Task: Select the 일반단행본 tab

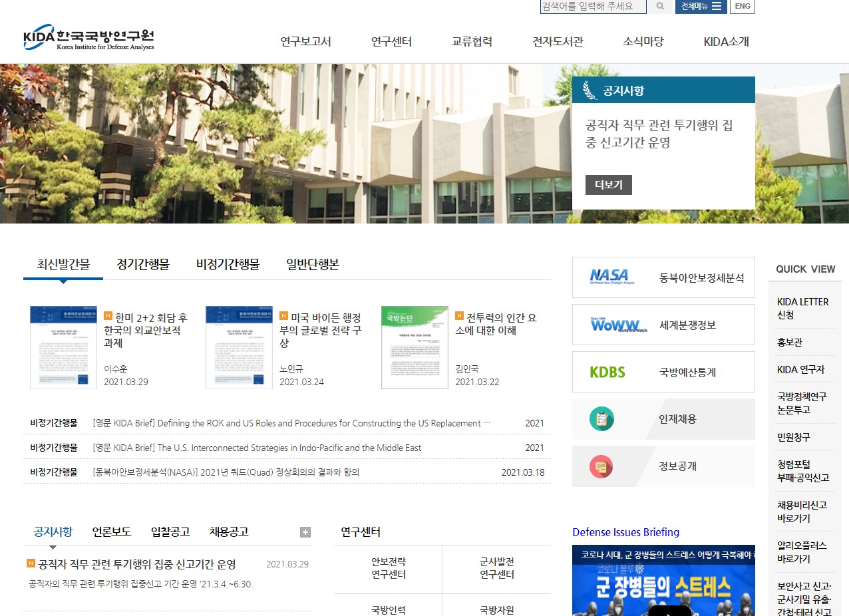Action: pos(313,264)
